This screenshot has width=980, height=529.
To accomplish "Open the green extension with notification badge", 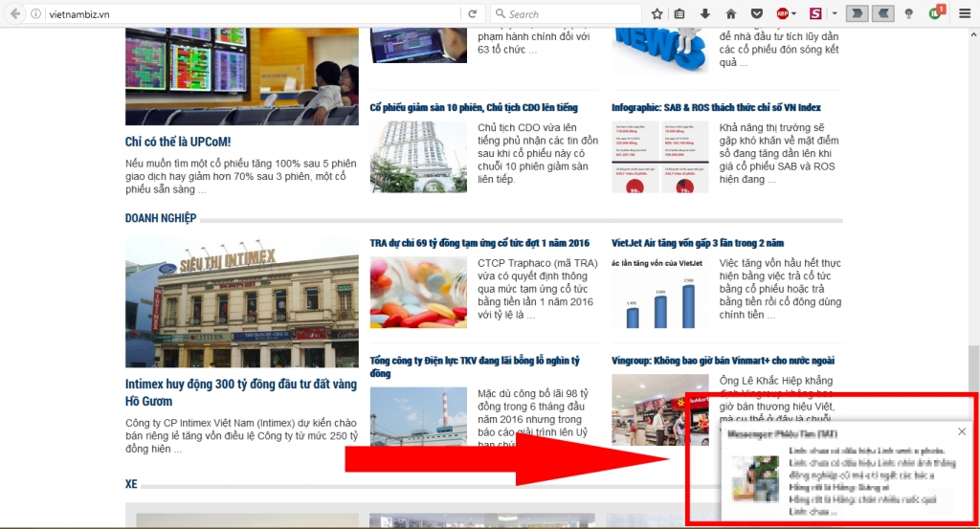I will click(936, 13).
